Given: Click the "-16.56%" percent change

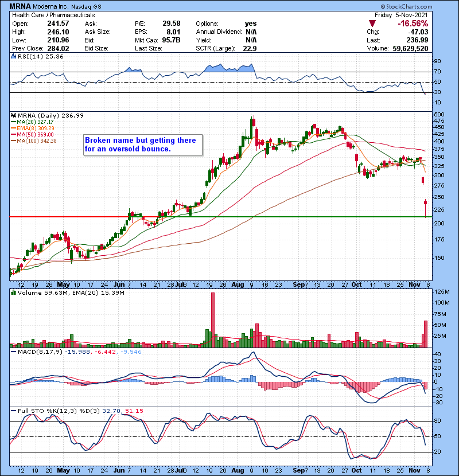Looking at the screenshot, I should tap(413, 24).
